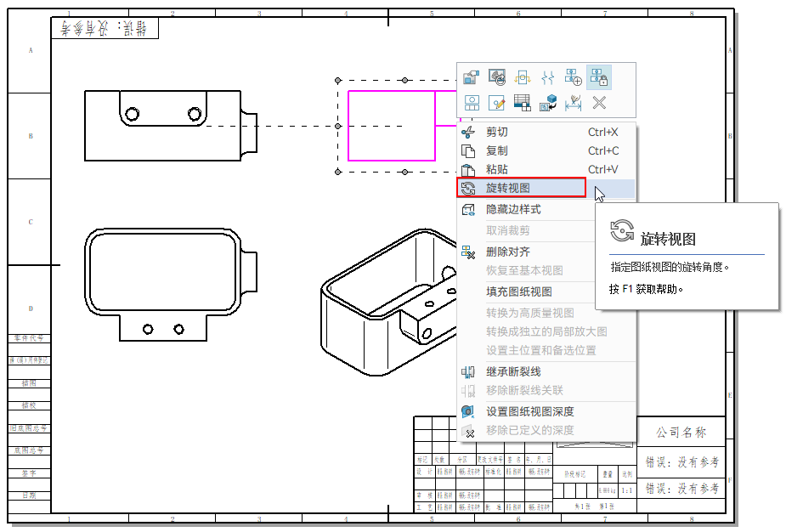Image resolution: width=786 pixels, height=532 pixels.
Task: Select the cutting plane icon with yellow arrows
Action: point(523,78)
